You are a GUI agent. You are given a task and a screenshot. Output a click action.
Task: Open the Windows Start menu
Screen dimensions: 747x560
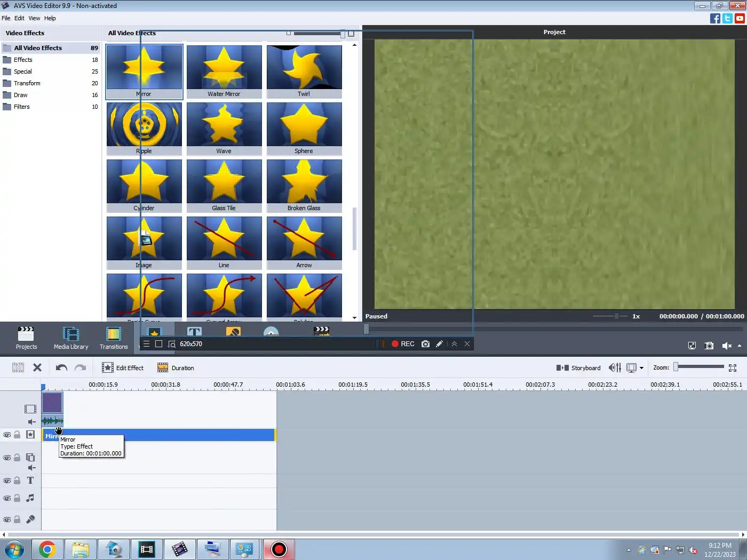14,549
